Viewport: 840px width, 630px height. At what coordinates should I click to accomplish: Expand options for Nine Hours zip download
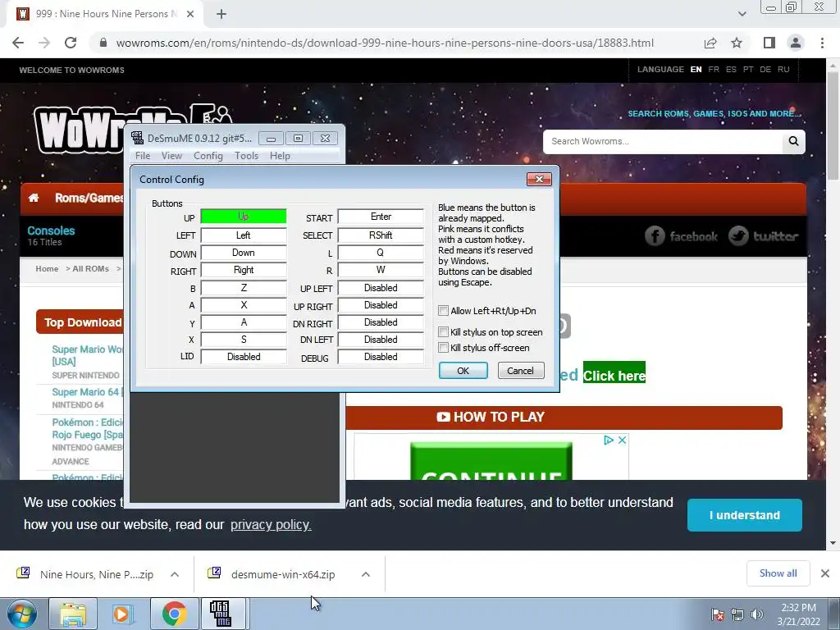175,574
